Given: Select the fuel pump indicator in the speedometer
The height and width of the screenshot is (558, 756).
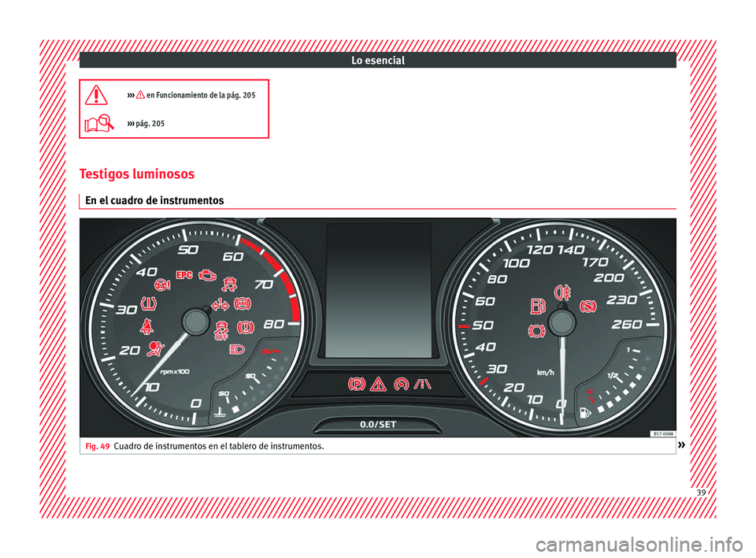Looking at the screenshot, I should click(x=537, y=307).
